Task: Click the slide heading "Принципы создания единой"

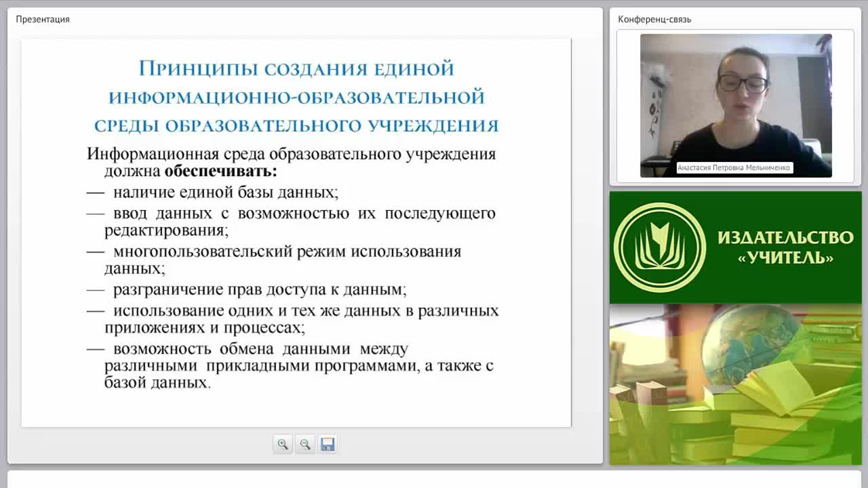Action: 296,68
